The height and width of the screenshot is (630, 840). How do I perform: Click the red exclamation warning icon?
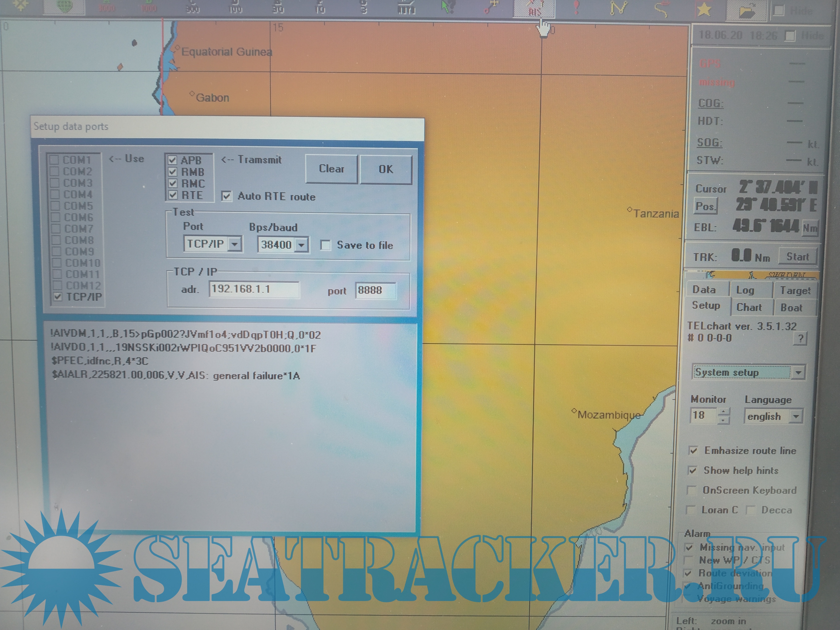point(576,8)
